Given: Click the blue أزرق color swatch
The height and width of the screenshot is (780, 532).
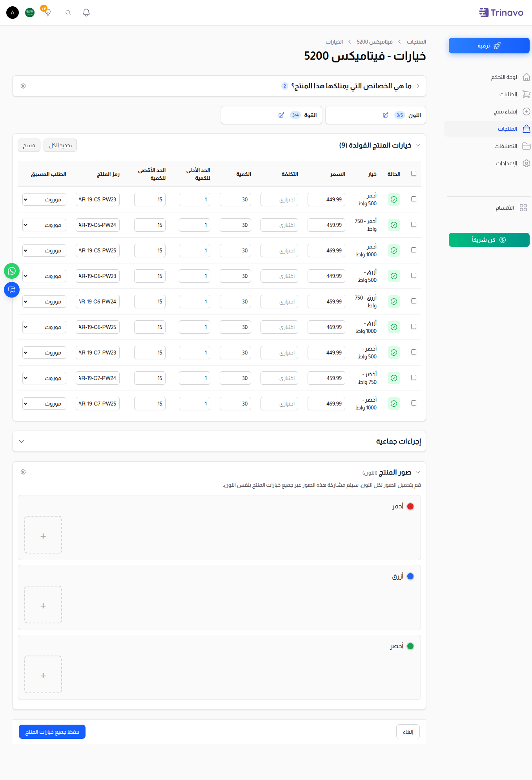Looking at the screenshot, I should point(410,576).
